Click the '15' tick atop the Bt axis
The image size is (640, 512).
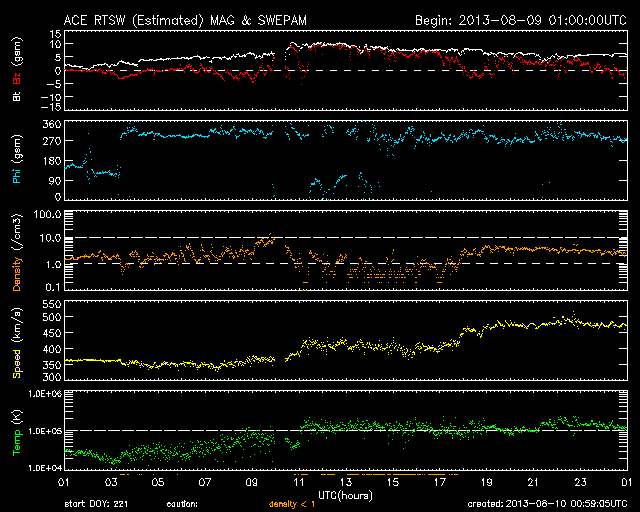56,34
